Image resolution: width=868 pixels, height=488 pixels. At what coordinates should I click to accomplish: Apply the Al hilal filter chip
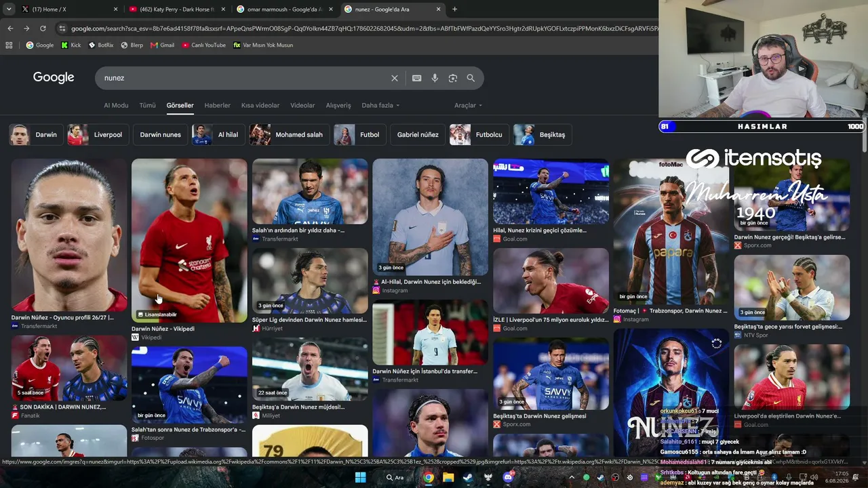[217, 135]
